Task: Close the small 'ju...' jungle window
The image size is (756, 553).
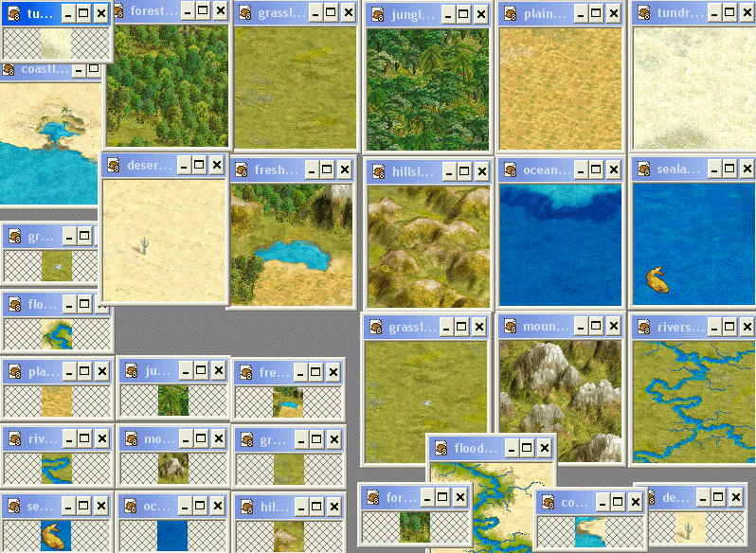Action: pyautogui.click(x=216, y=371)
